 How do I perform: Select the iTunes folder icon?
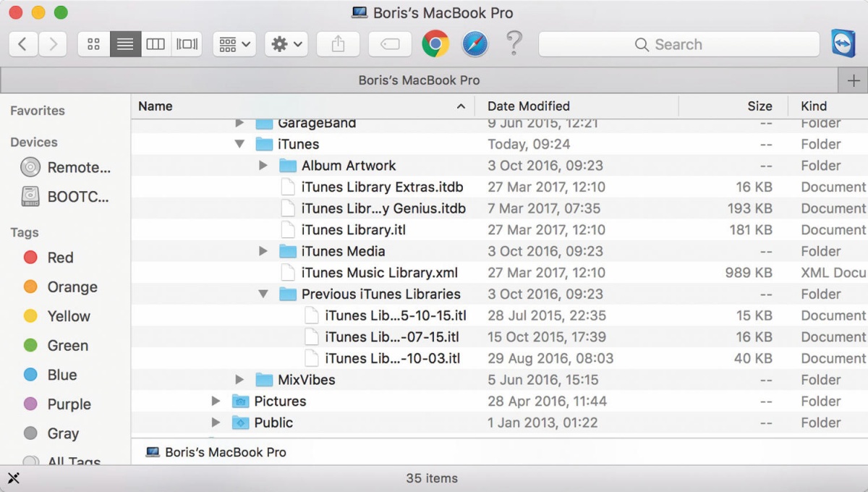pyautogui.click(x=264, y=144)
